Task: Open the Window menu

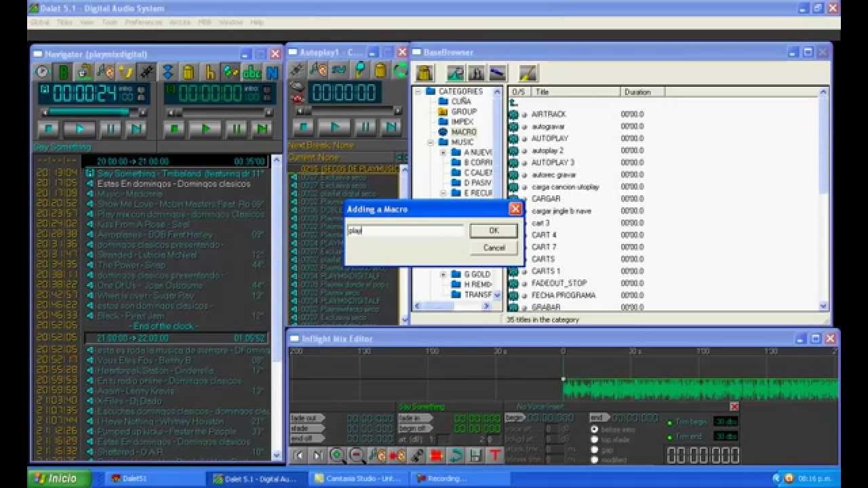Action: tap(231, 22)
